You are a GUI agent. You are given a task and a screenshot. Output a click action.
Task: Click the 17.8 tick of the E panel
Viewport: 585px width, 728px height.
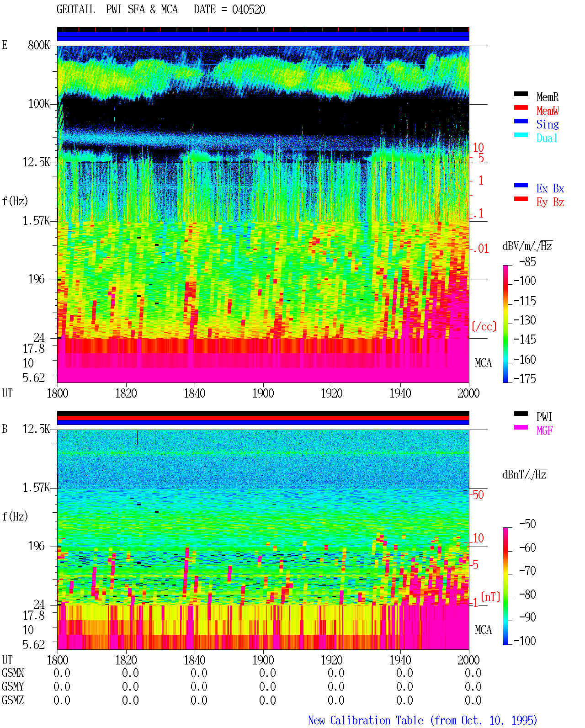click(33, 348)
